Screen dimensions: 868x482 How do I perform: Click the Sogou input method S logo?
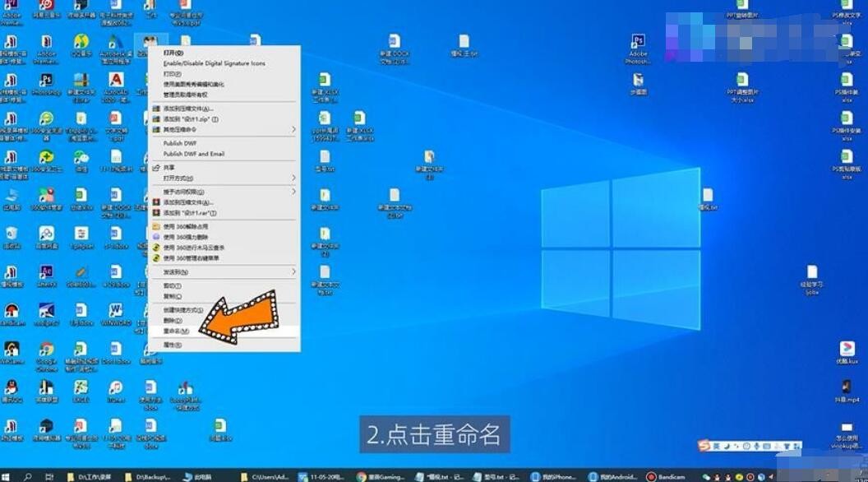[x=704, y=446]
